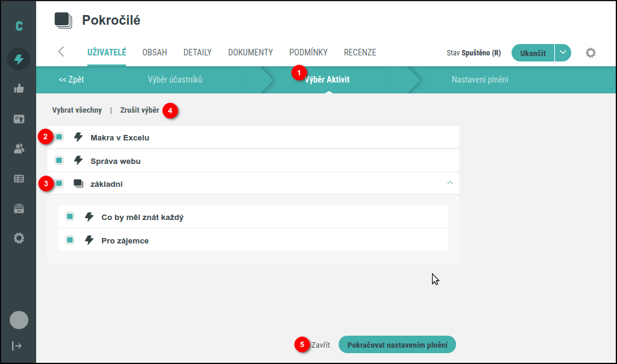This screenshot has height=364, width=617.
Task: Check the Správa webu checkbox
Action: pyautogui.click(x=58, y=161)
